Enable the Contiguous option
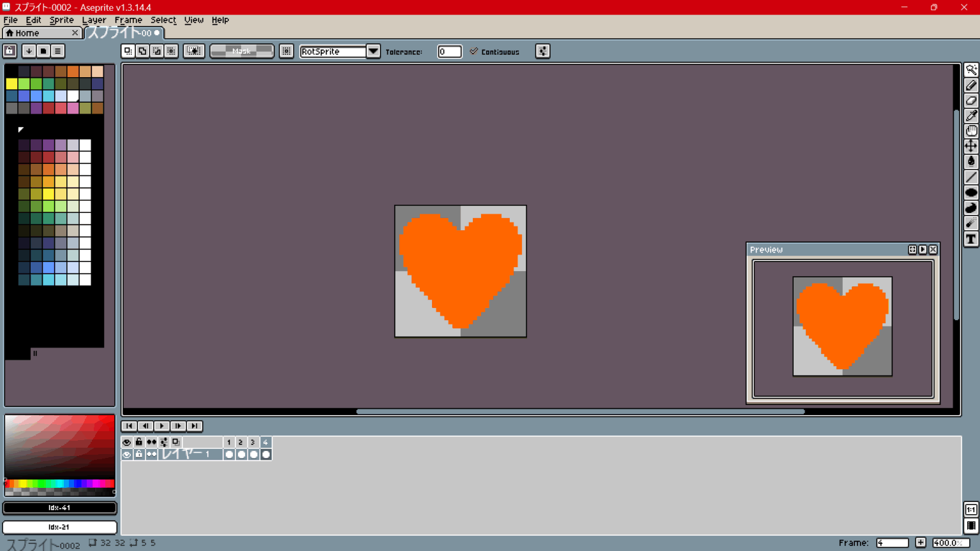The height and width of the screenshot is (551, 980). click(474, 51)
